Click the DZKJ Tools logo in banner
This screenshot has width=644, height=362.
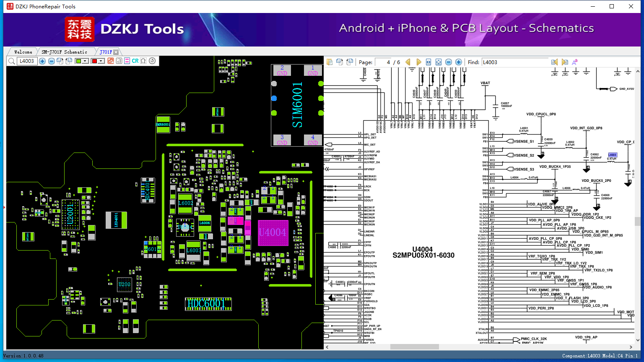pyautogui.click(x=125, y=29)
